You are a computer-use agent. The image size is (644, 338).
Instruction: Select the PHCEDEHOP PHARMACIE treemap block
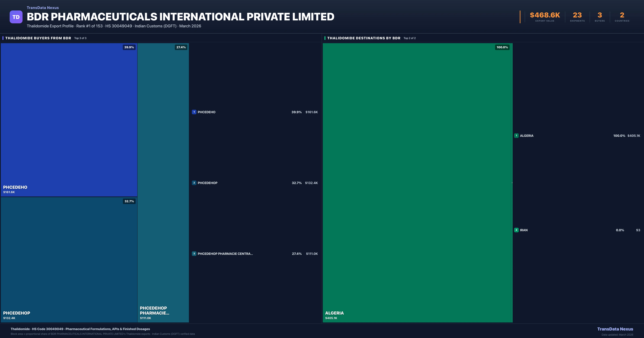pos(163,183)
